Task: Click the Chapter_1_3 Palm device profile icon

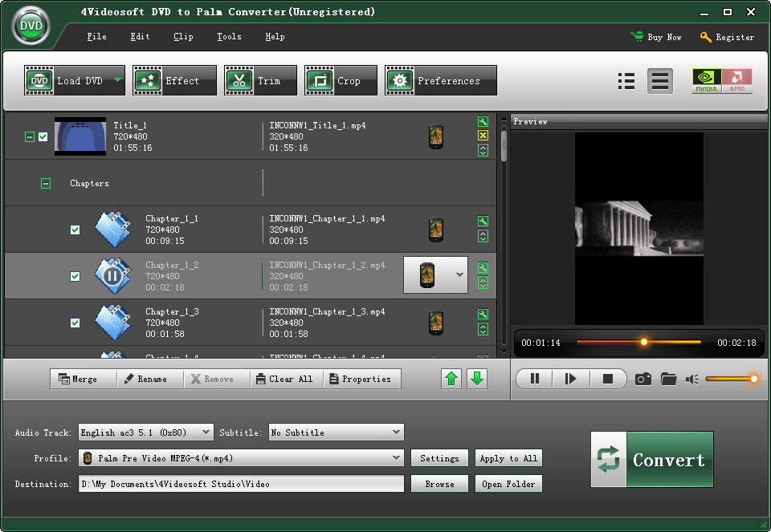Action: click(x=435, y=323)
